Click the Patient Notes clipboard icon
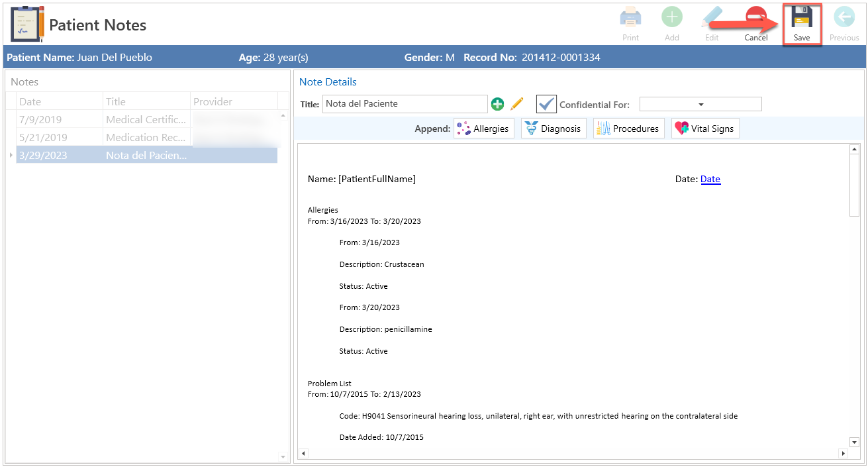 coord(27,24)
